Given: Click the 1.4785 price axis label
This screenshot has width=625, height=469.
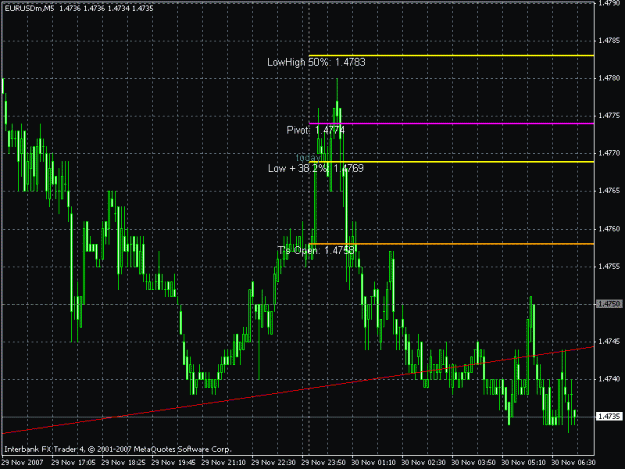Looking at the screenshot, I should 609,41.
